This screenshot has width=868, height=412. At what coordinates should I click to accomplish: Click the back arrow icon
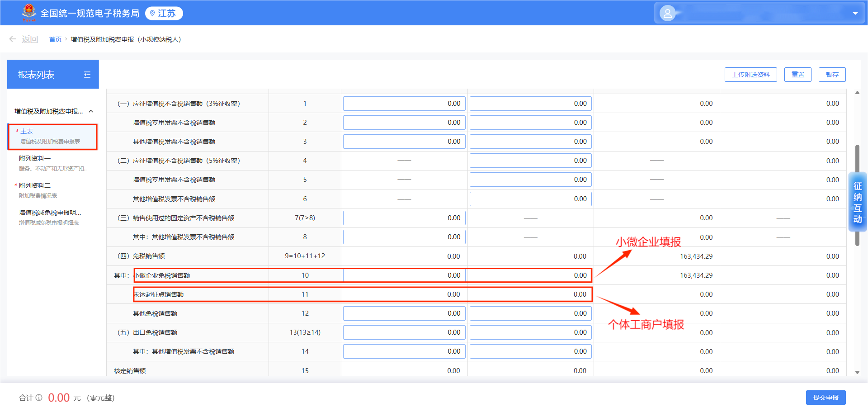(x=13, y=39)
